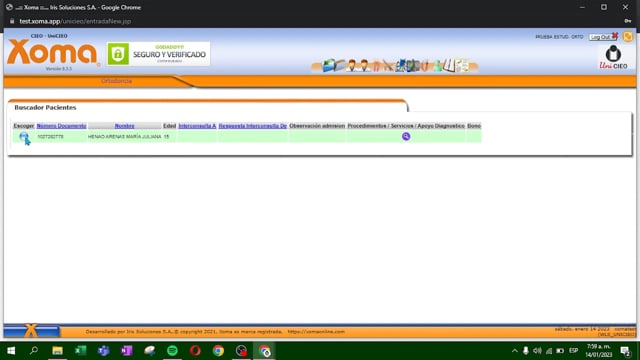Open Excel from the taskbar
Screen dimensions: 640x360
point(80,351)
